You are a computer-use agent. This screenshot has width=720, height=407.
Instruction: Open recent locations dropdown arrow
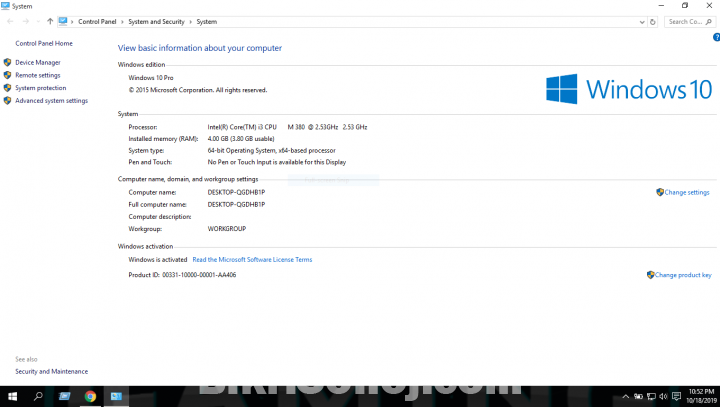(38, 22)
